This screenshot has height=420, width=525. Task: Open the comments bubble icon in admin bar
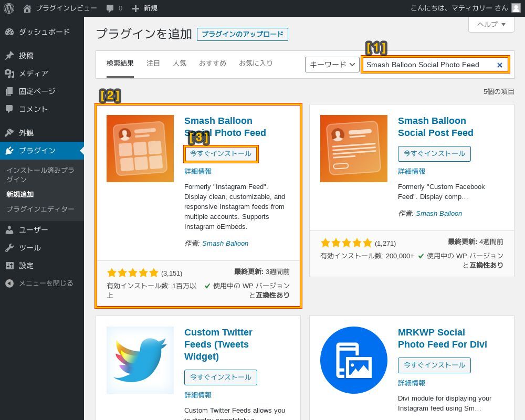click(x=110, y=8)
